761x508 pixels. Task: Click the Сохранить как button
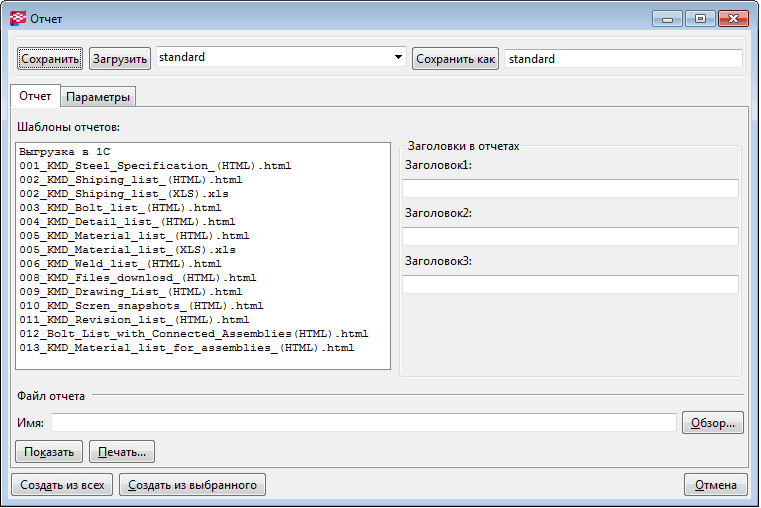[x=455, y=59]
